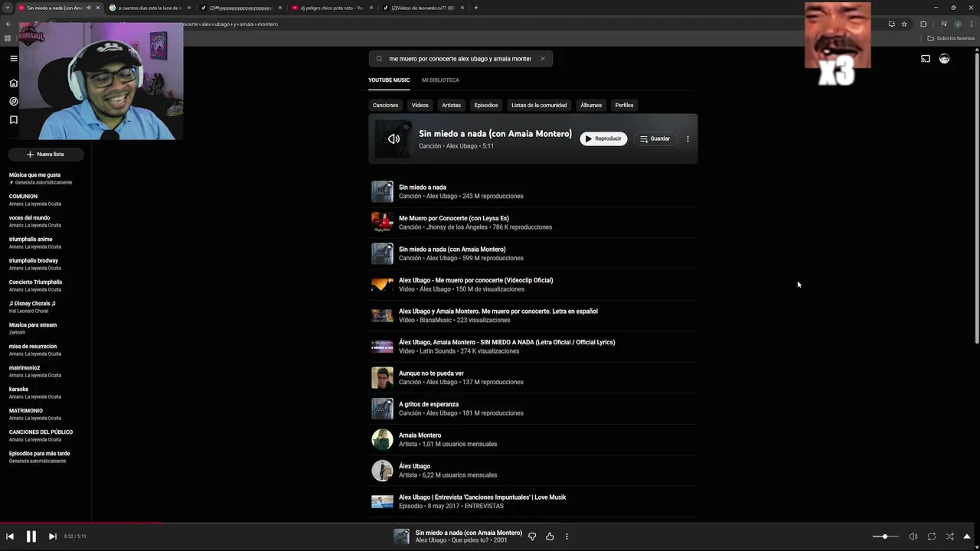Click the search magnifier icon
The width and height of the screenshot is (980, 551).
[x=379, y=58]
